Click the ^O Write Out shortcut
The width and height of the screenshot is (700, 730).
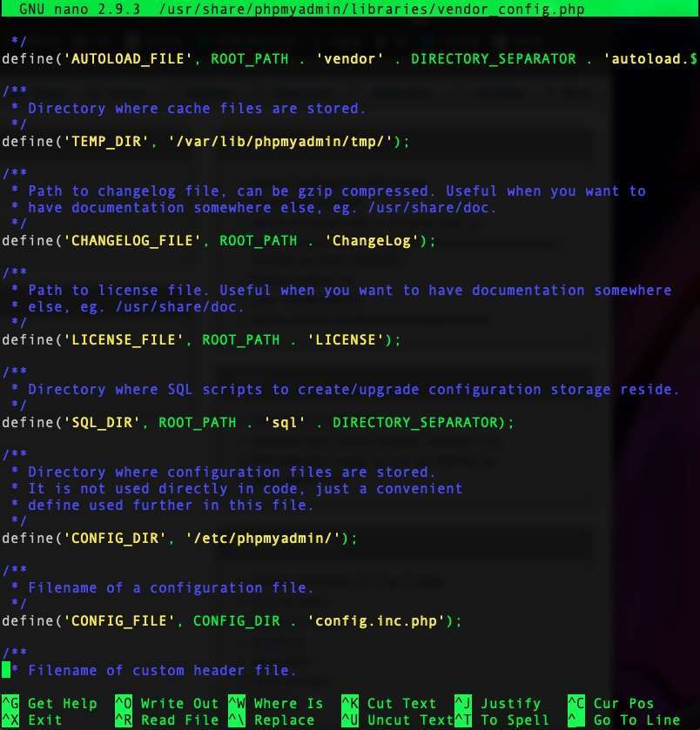pyautogui.click(x=167, y=703)
